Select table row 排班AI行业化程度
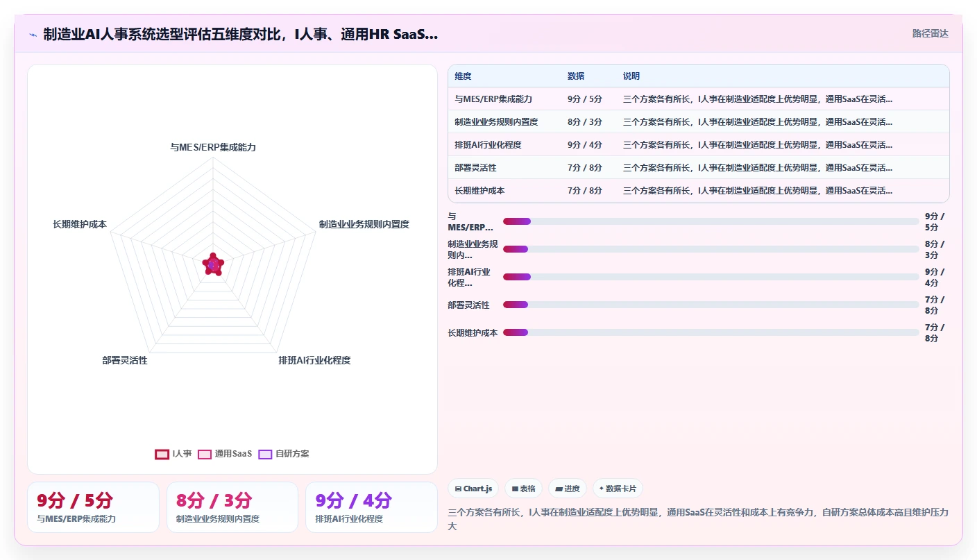This screenshot has width=977, height=560. click(699, 145)
